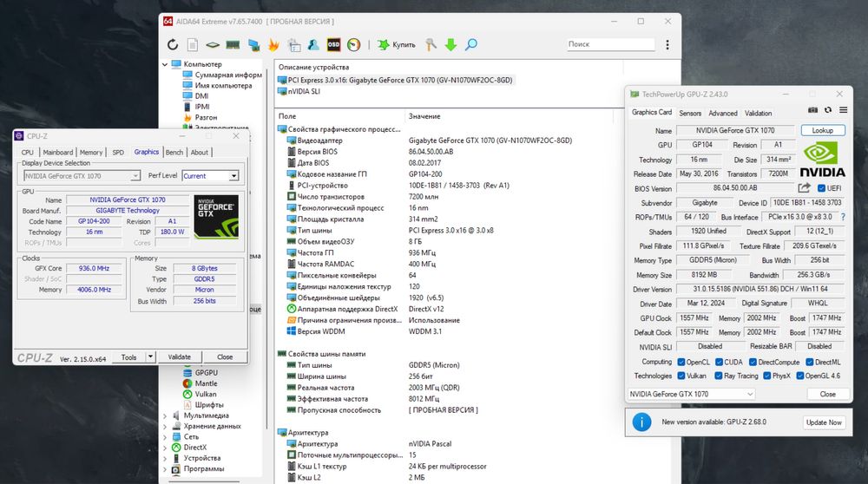Open the OSD panel icon in AIDA64

coord(334,45)
